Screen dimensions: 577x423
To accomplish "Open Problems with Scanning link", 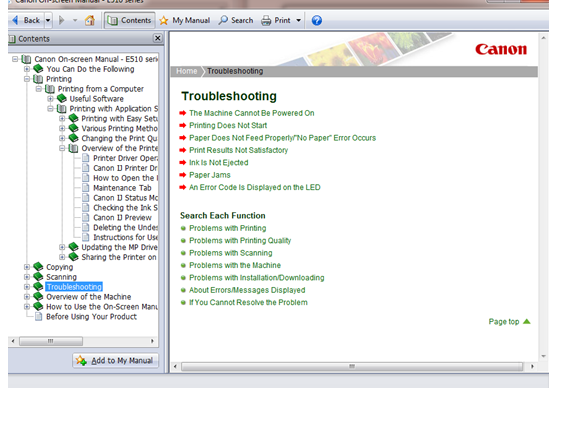I will [231, 253].
